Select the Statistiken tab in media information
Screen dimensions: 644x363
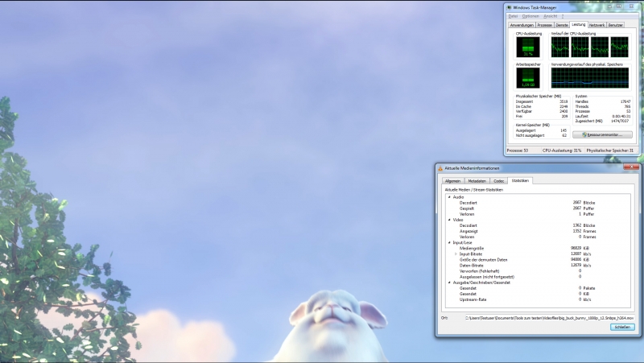pos(520,180)
